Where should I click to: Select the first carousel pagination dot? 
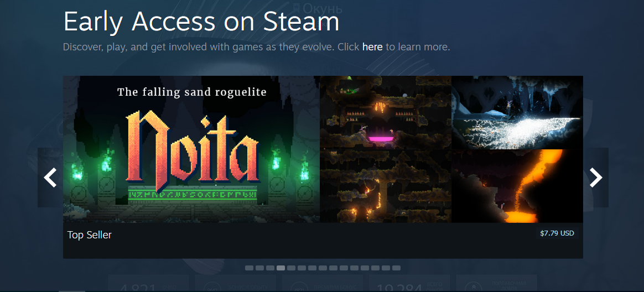click(249, 268)
